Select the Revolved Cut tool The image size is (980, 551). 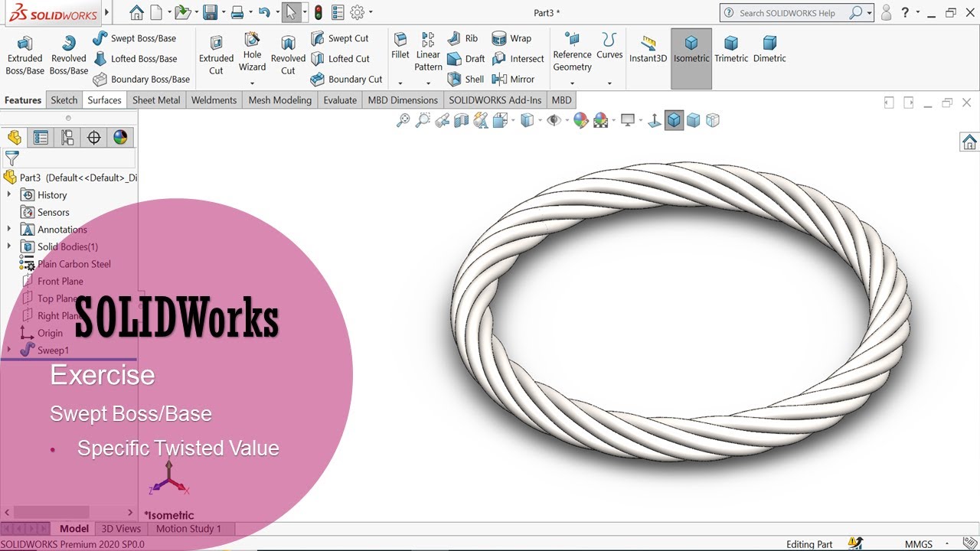point(288,54)
